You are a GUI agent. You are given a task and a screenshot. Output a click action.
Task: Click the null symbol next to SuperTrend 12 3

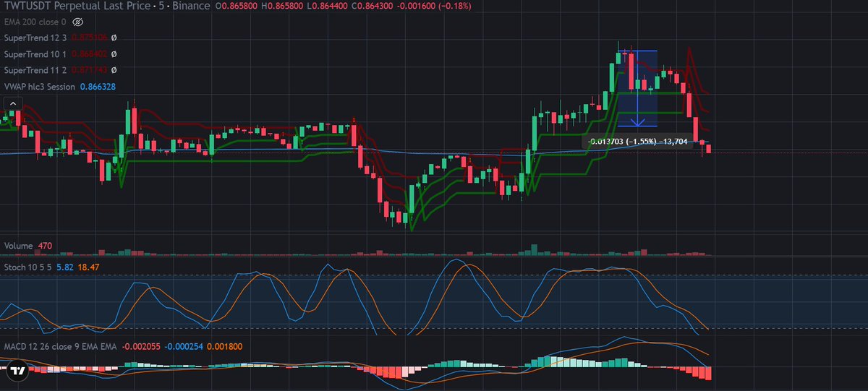click(x=114, y=38)
